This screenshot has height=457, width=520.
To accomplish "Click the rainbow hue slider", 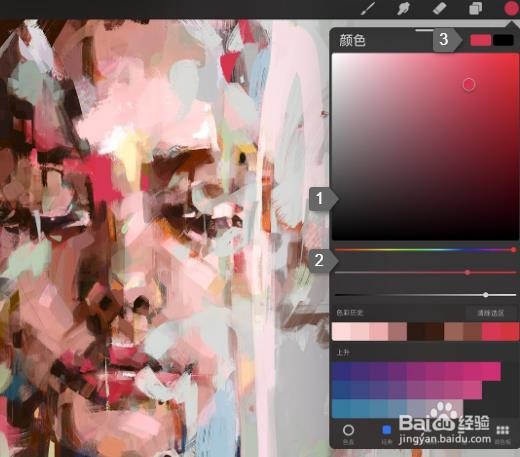I will point(426,249).
